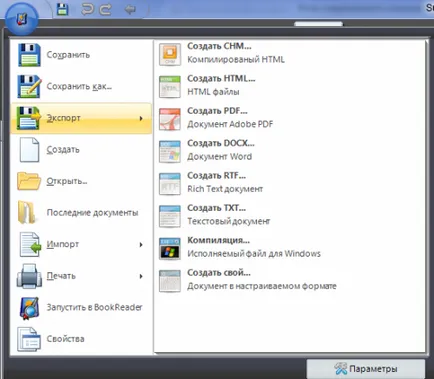The width and height of the screenshot is (434, 379).
Task: Click the back arrow icon in the top toolbar
Action: 130,9
